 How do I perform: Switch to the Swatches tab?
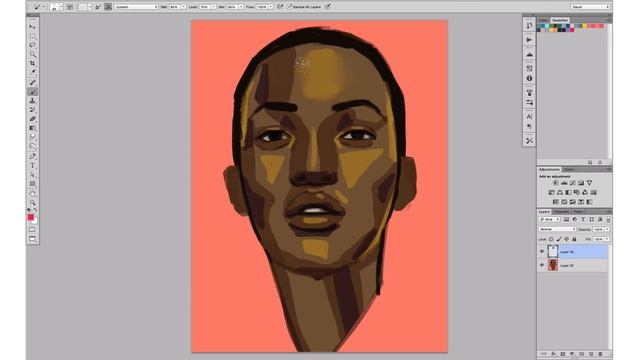[560, 20]
